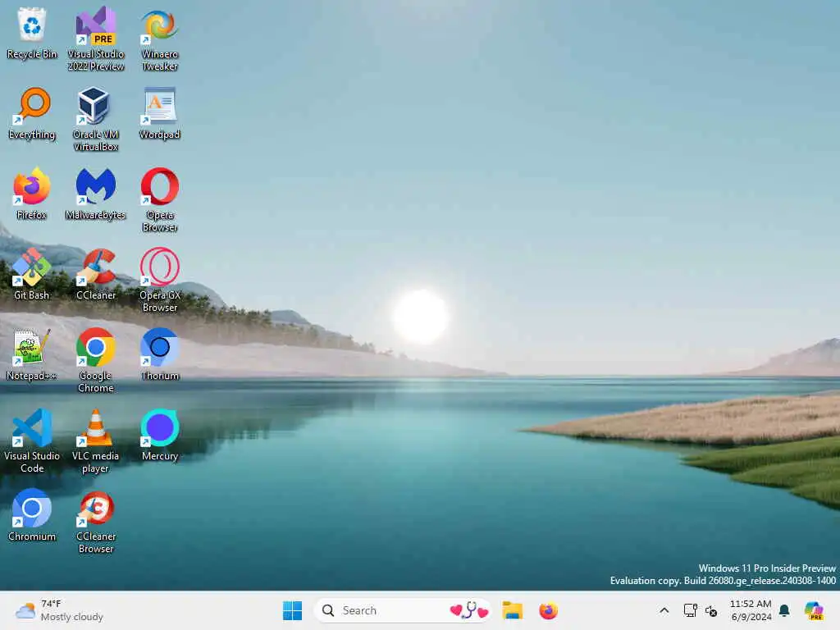Open File Explorer from the taskbar
Image resolution: width=840 pixels, height=630 pixels.
pos(512,610)
